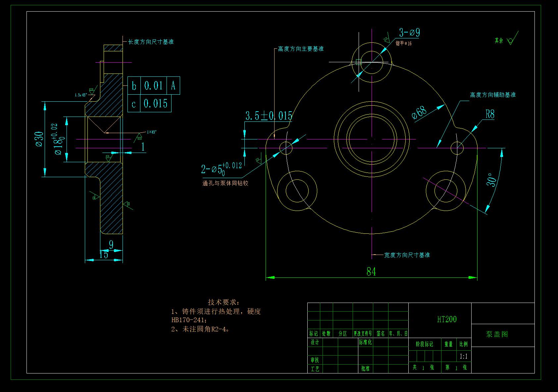Pick the datum letter A in tolerance frame
This screenshot has width=558, height=392.
coord(173,86)
